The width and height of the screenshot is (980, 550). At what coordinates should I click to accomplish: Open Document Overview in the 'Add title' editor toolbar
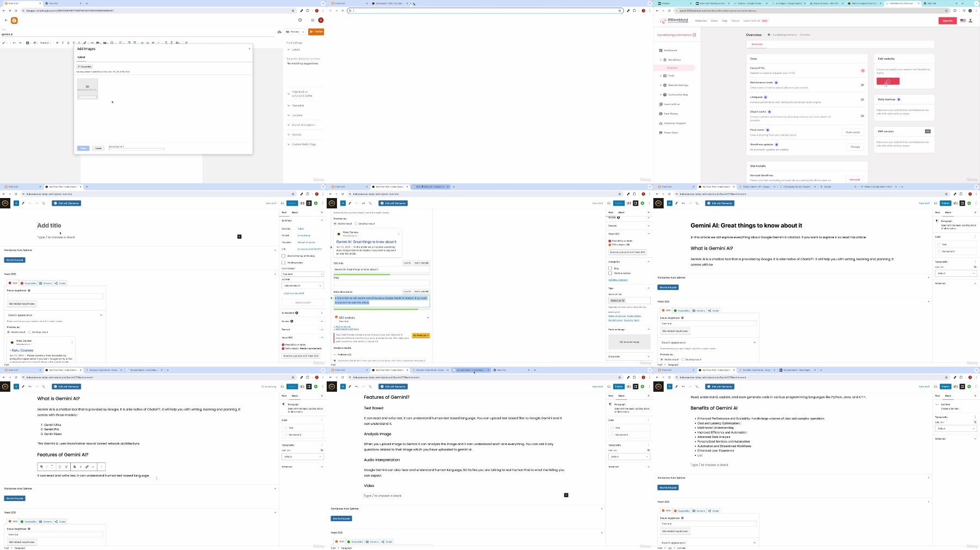point(44,203)
